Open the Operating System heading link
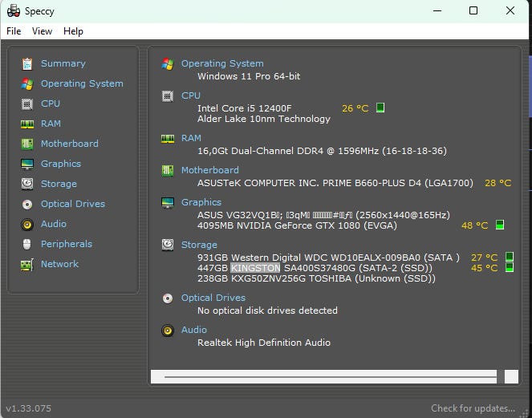 click(222, 64)
